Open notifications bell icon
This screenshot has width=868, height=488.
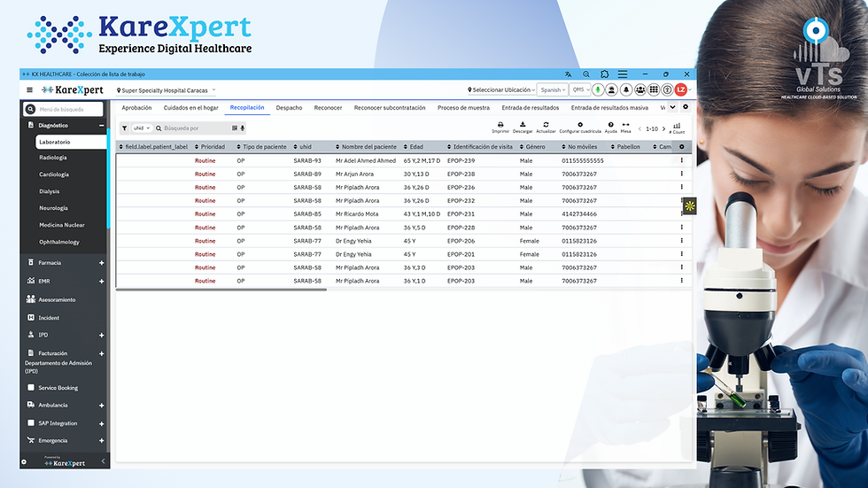pos(626,89)
